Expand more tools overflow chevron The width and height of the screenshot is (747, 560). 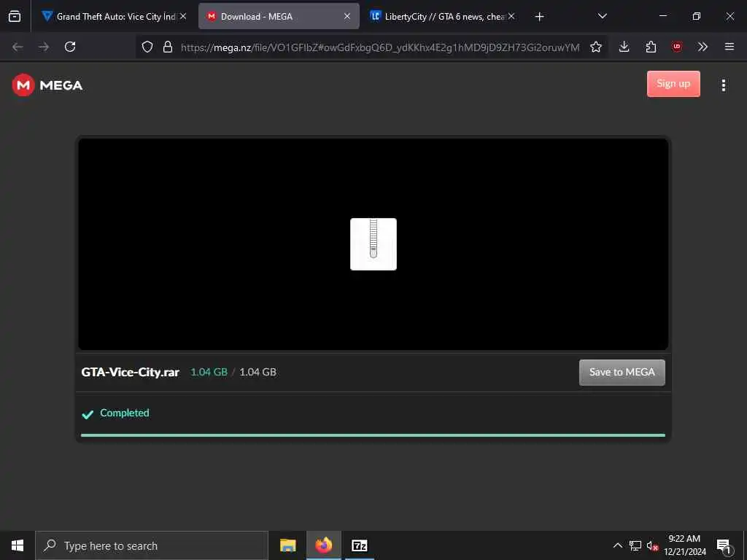pyautogui.click(x=703, y=47)
